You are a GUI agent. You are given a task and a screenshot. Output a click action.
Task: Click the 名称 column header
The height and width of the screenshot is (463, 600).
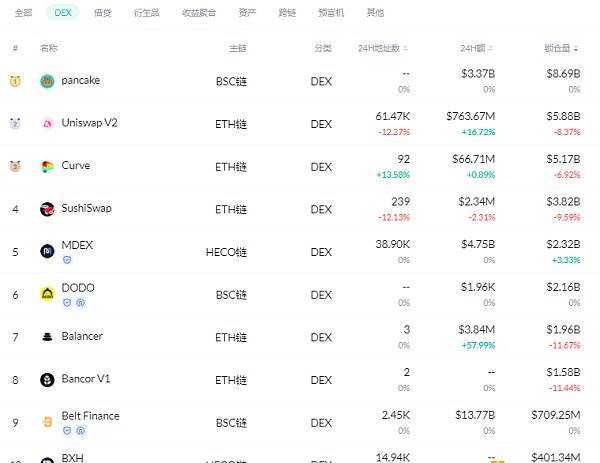pos(49,48)
